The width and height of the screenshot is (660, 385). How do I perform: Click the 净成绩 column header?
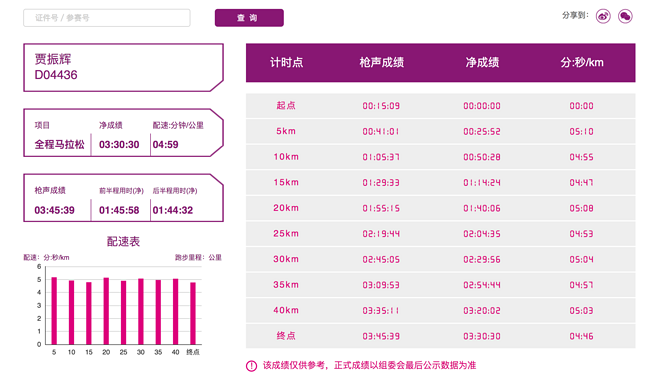pyautogui.click(x=482, y=63)
